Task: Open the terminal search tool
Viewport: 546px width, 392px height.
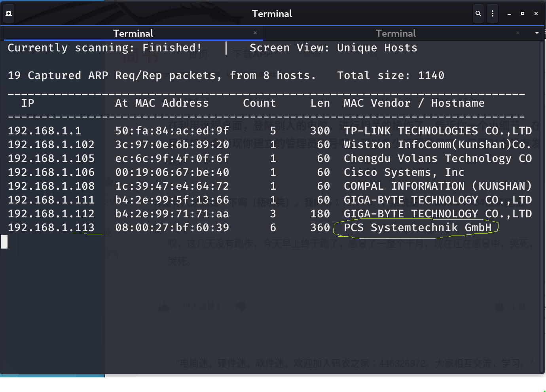Action: click(478, 13)
